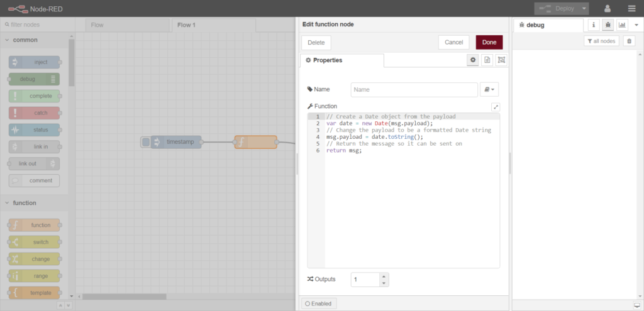Select the function node on canvas

click(256, 142)
